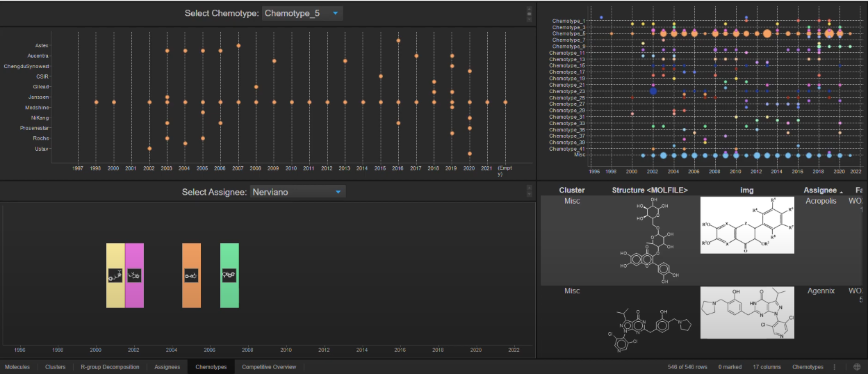868x374 pixels.
Task: Mark the Ustav data point at 2002
Action: point(149,148)
